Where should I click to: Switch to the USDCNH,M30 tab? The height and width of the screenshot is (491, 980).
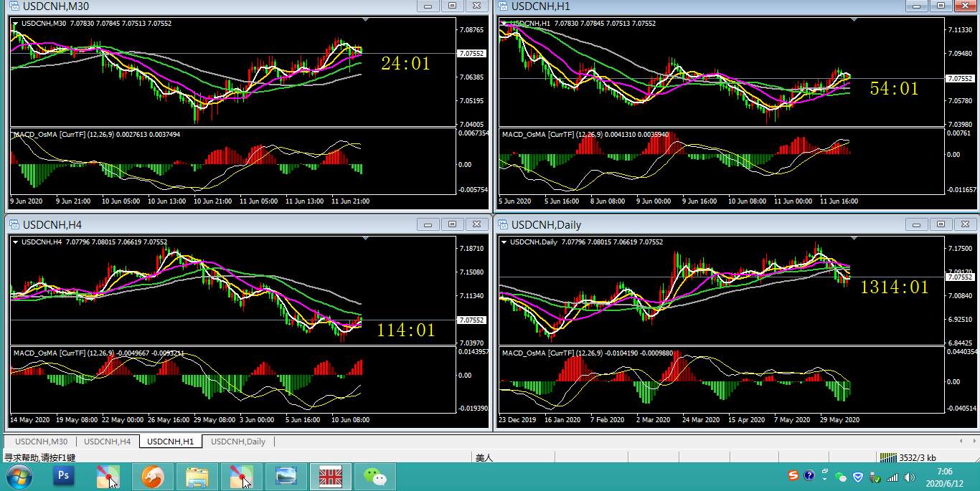(x=41, y=442)
